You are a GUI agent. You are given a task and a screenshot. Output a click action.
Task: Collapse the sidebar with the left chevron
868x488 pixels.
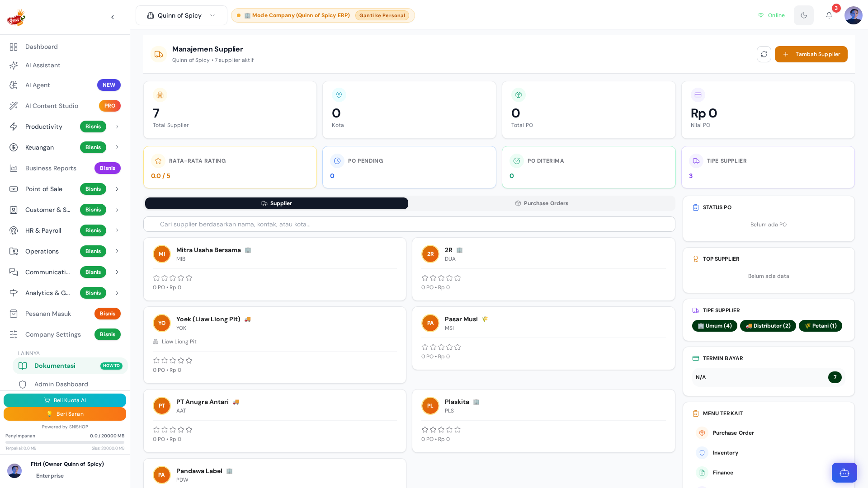click(113, 17)
